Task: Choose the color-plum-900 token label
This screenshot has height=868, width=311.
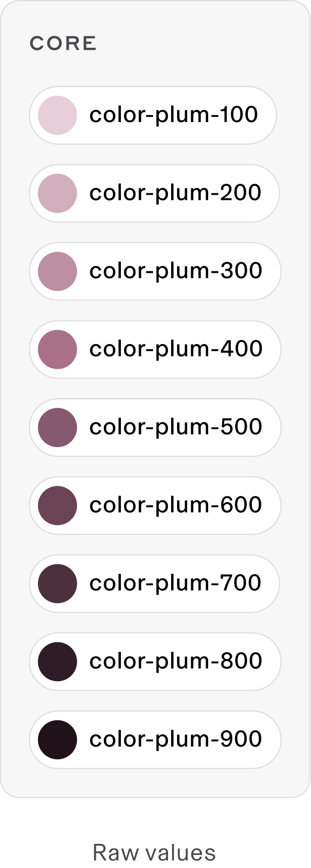Action: tap(176, 739)
